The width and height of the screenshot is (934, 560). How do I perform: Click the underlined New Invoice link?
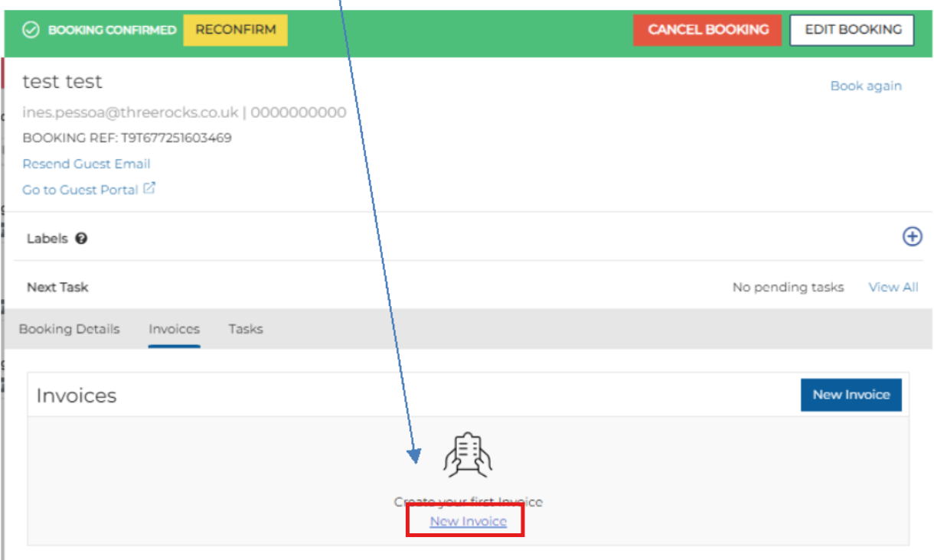point(468,521)
